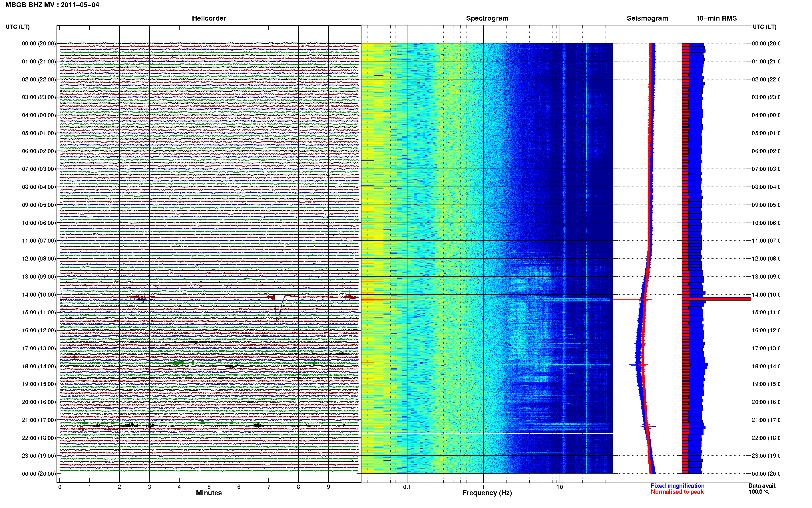The height and width of the screenshot is (508, 812).
Task: Click the '10-min RMS' panel heading
Action: tap(716, 19)
